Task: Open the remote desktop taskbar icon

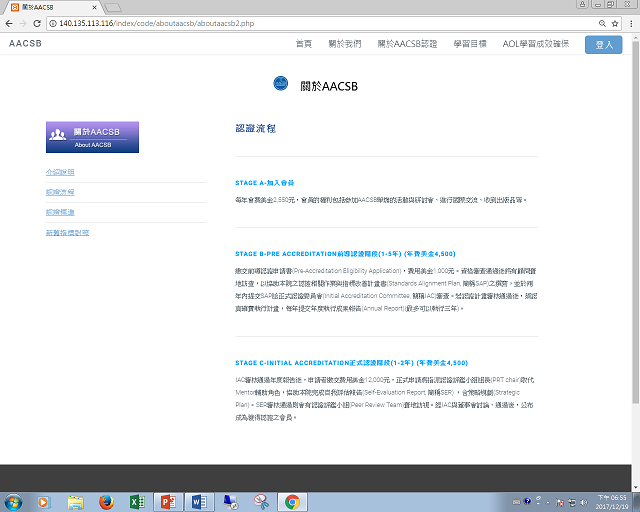Action: [x=231, y=502]
